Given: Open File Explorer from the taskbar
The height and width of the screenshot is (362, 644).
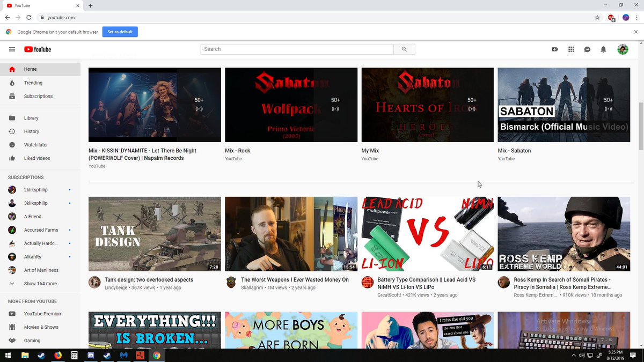Looking at the screenshot, I should click(x=25, y=355).
